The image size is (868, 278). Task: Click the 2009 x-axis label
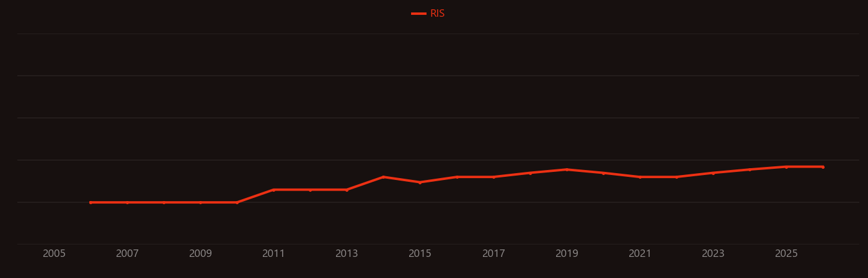(200, 254)
